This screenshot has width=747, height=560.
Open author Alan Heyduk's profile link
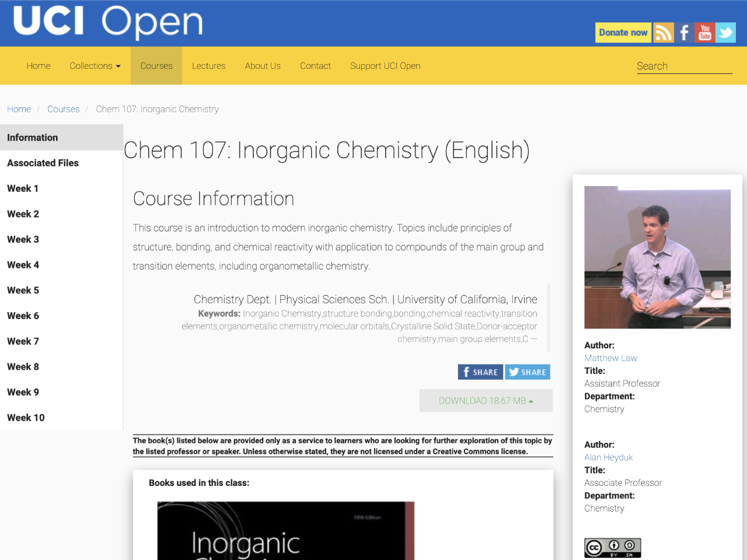[x=608, y=457]
